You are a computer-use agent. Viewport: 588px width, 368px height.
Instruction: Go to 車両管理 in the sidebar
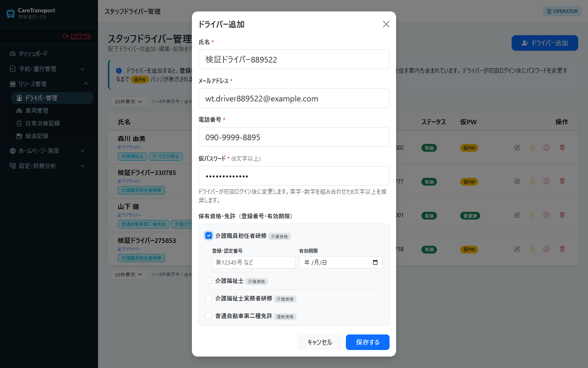(52, 110)
